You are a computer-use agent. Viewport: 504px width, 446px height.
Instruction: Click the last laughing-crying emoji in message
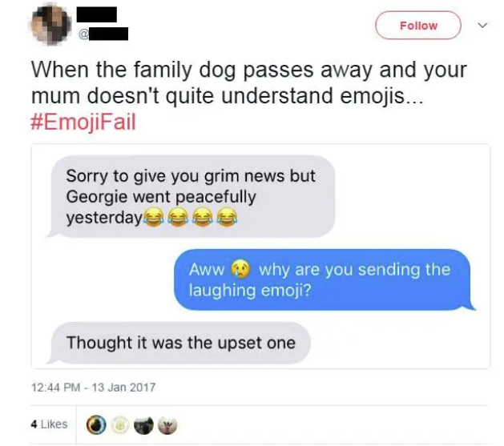(x=227, y=217)
